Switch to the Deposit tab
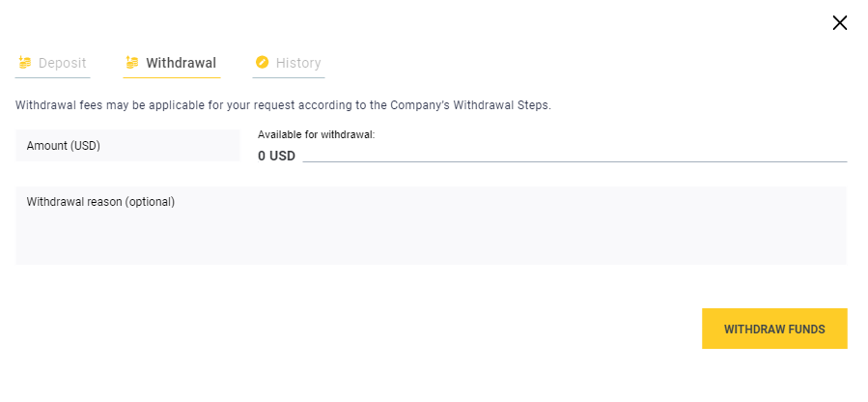 (62, 63)
